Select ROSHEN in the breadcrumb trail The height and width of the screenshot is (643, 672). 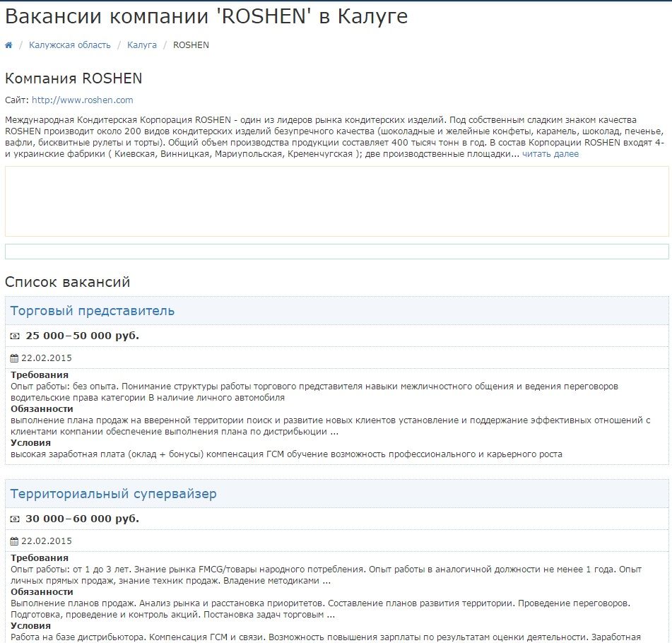coord(191,45)
